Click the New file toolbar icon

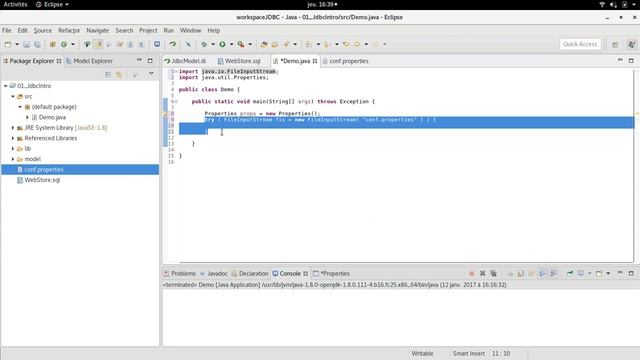click(8, 44)
